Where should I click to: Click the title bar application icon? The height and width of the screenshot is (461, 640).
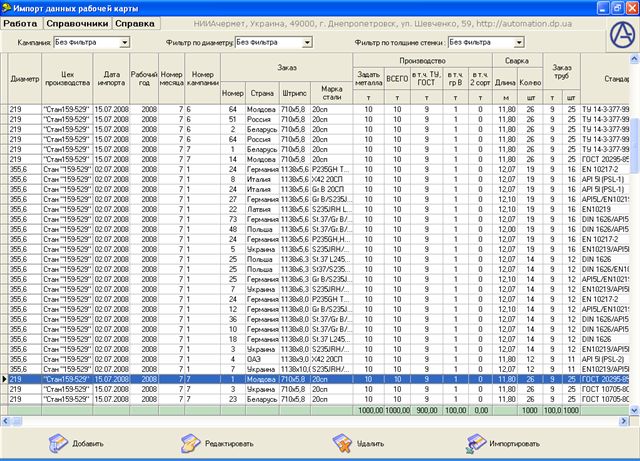pos(6,8)
